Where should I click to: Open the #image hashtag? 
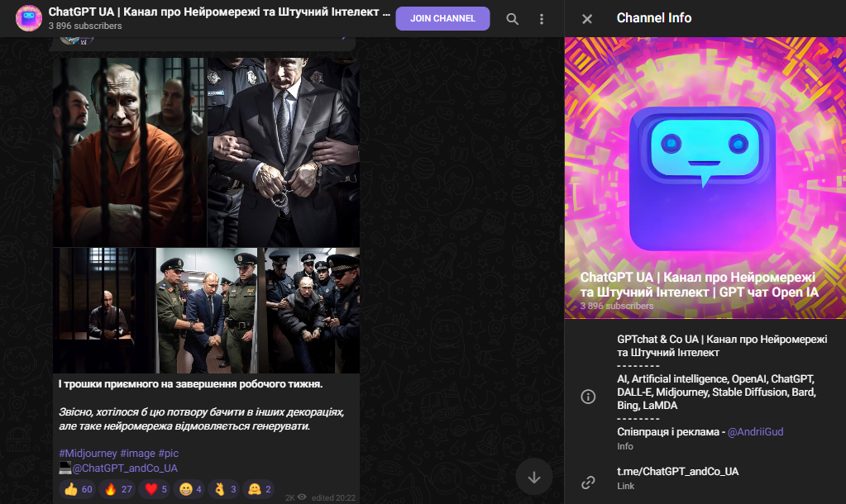pyautogui.click(x=137, y=454)
